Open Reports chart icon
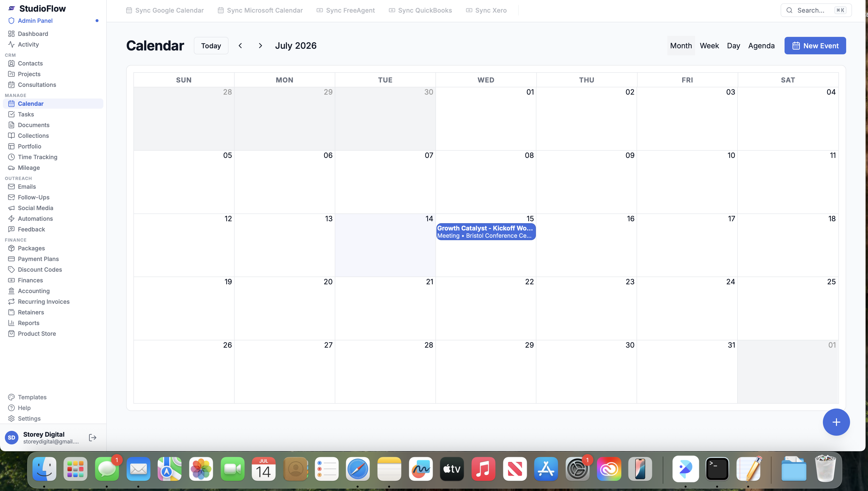Screen dimensions: 868x491 click(x=11, y=323)
